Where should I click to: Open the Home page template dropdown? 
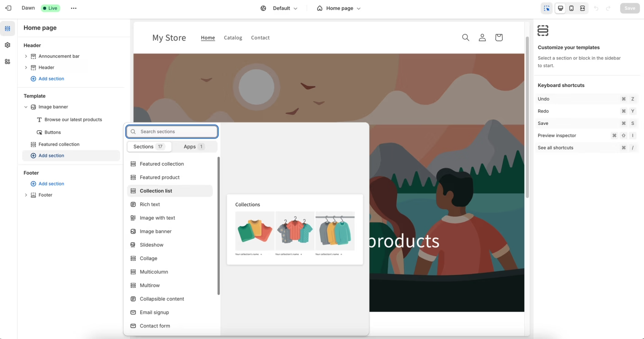339,8
